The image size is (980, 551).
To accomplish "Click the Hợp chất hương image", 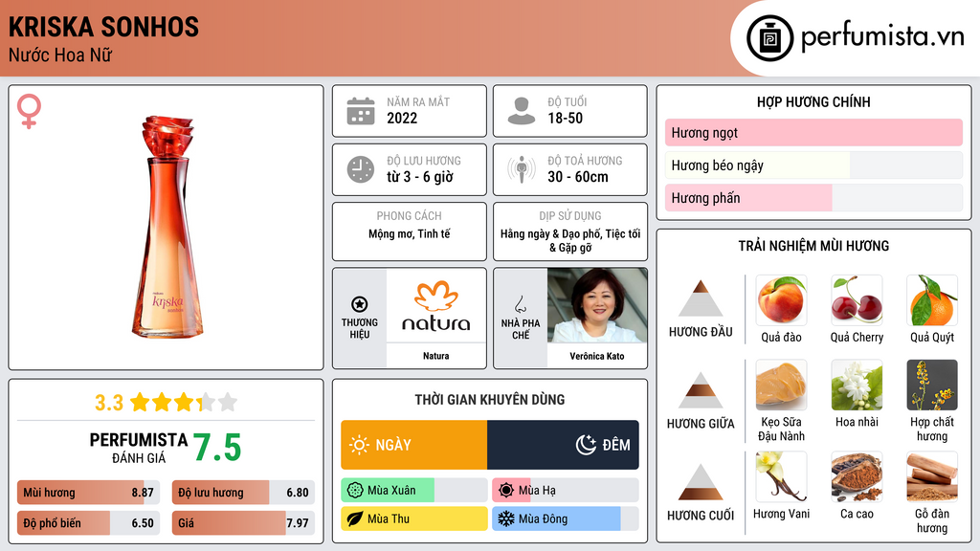I will [x=932, y=385].
